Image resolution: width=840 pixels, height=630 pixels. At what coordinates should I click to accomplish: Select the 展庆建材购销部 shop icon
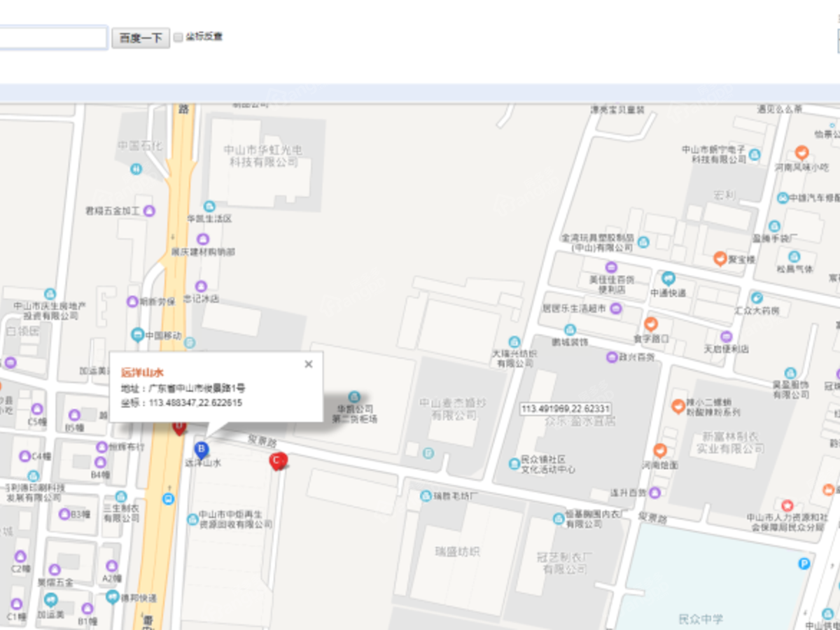[x=203, y=239]
